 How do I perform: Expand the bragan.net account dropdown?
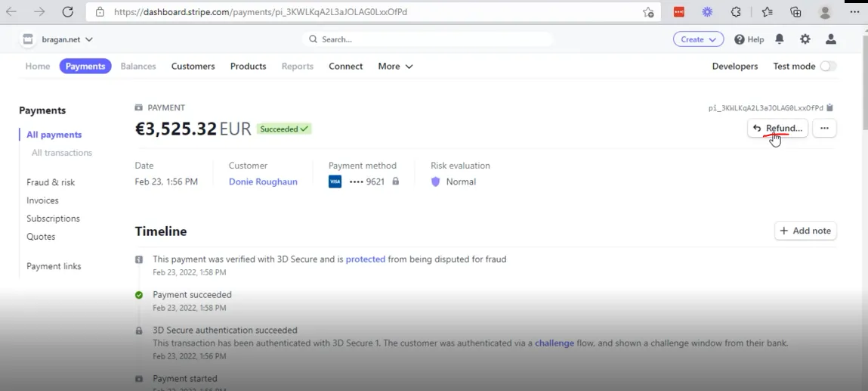coord(67,39)
